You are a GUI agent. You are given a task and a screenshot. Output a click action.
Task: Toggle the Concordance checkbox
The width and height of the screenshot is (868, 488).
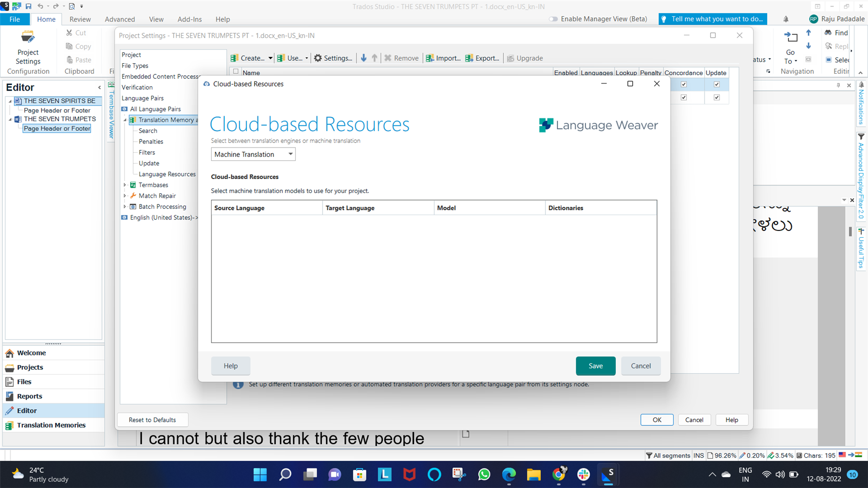tap(683, 84)
